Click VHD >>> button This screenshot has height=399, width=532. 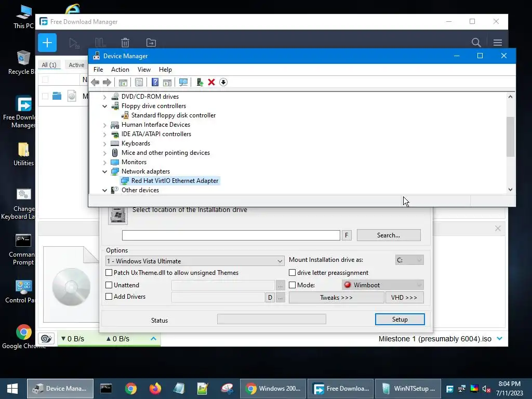point(404,298)
